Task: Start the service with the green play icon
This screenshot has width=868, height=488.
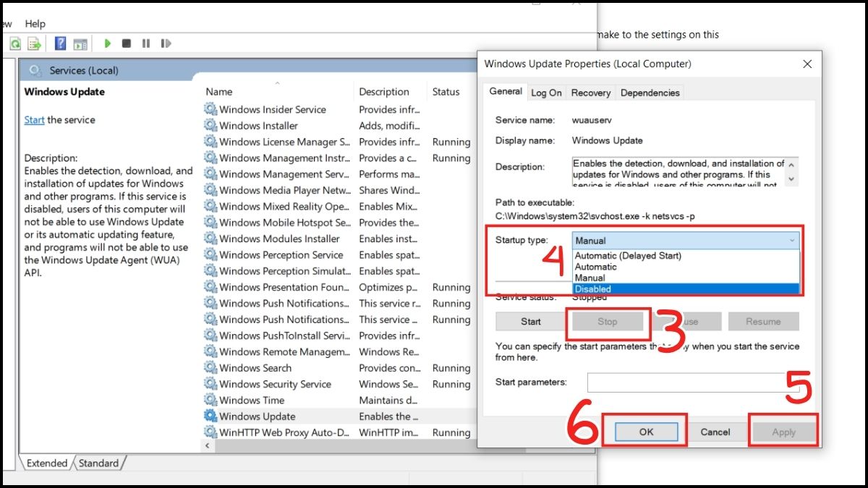Action: click(108, 43)
